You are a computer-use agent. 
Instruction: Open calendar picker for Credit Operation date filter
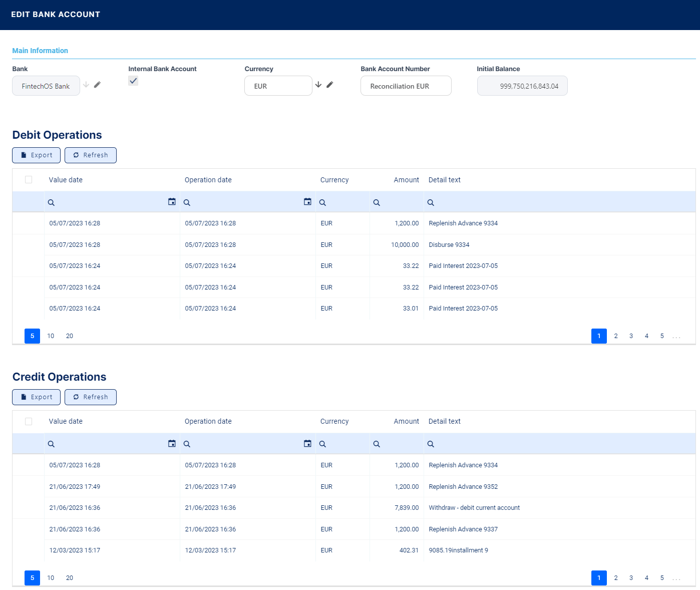pyautogui.click(x=307, y=444)
